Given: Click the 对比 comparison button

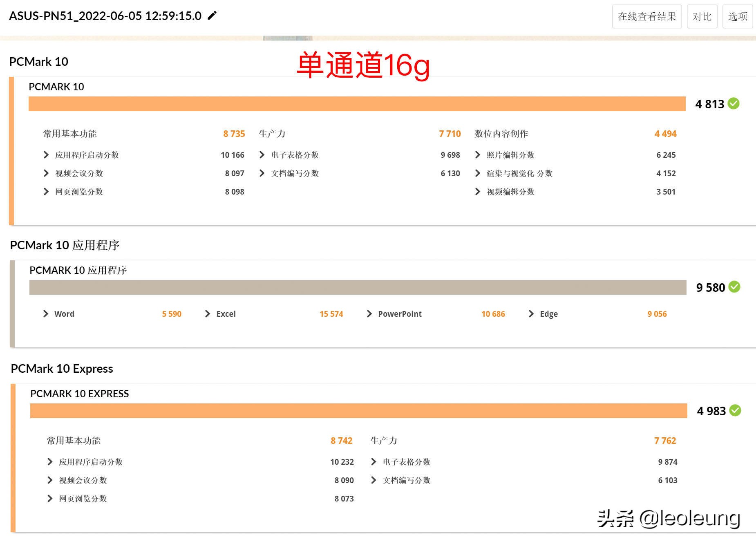Looking at the screenshot, I should tap(702, 16).
